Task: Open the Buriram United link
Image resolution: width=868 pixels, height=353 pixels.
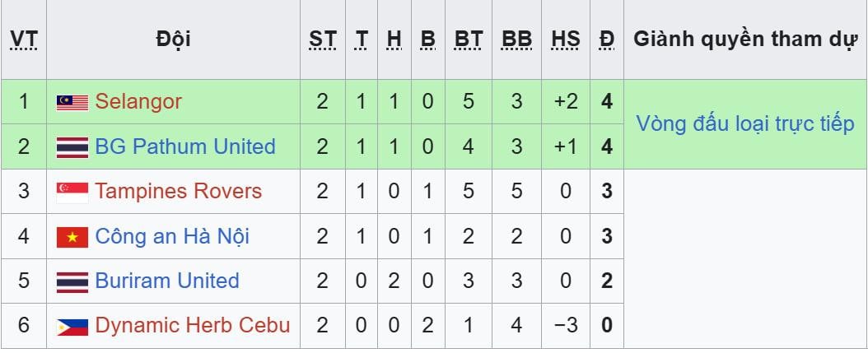Action: click(167, 281)
